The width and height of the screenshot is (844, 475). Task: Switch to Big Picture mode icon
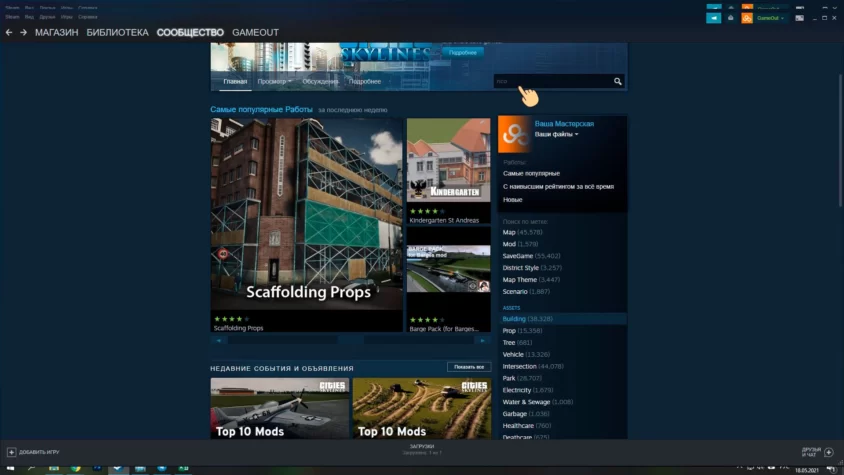pyautogui.click(x=799, y=18)
